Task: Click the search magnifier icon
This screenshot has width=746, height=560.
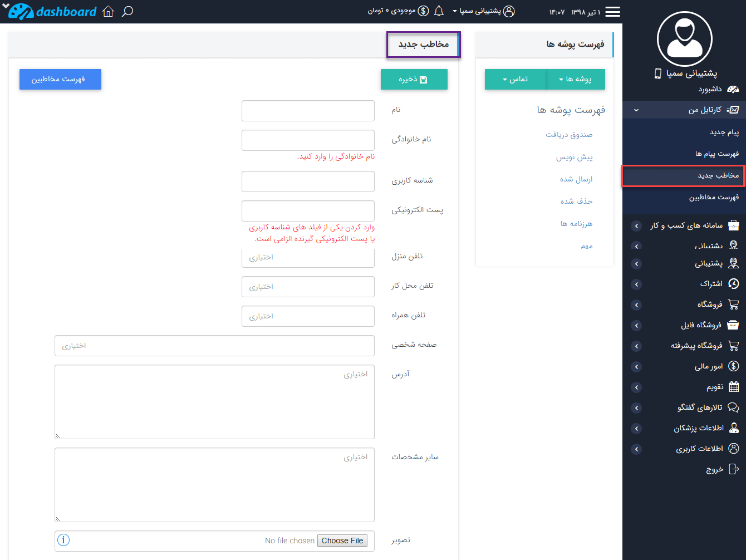Action: click(x=127, y=11)
